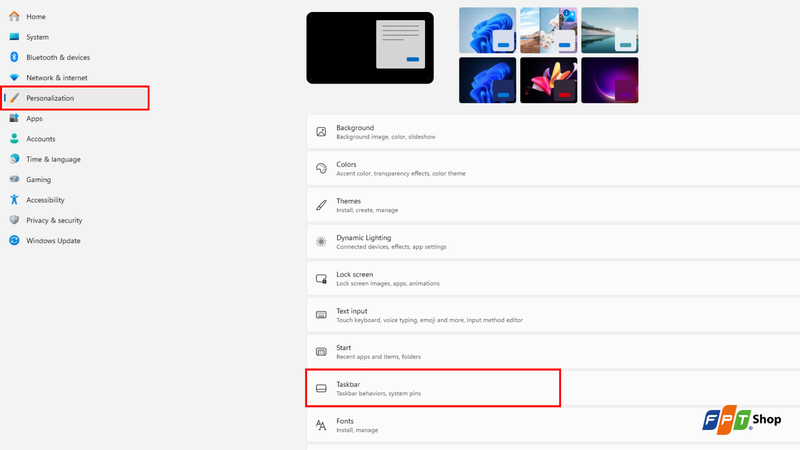This screenshot has width=800, height=450.
Task: Select the spotlight beach photo theme
Action: [x=548, y=30]
